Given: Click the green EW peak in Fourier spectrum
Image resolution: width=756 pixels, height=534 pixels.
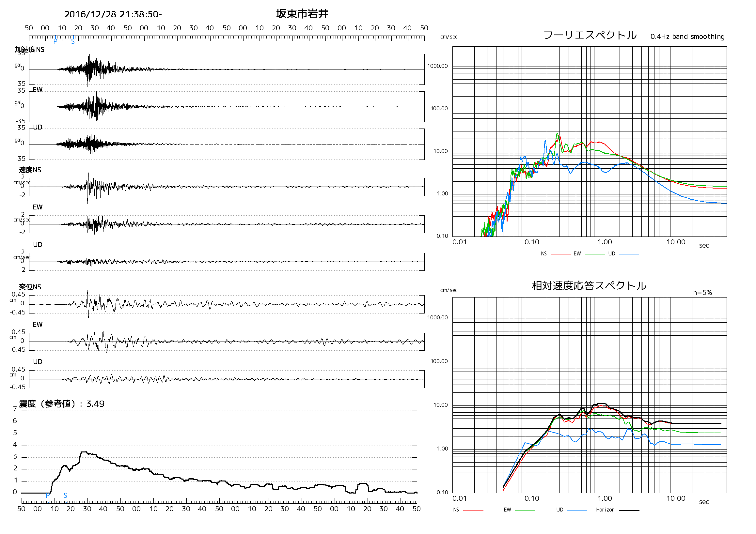Looking at the screenshot, I should pyautogui.click(x=557, y=134).
